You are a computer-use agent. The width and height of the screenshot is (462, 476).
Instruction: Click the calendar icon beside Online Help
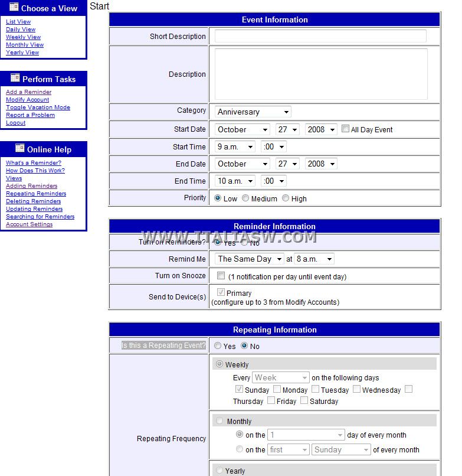pos(20,148)
